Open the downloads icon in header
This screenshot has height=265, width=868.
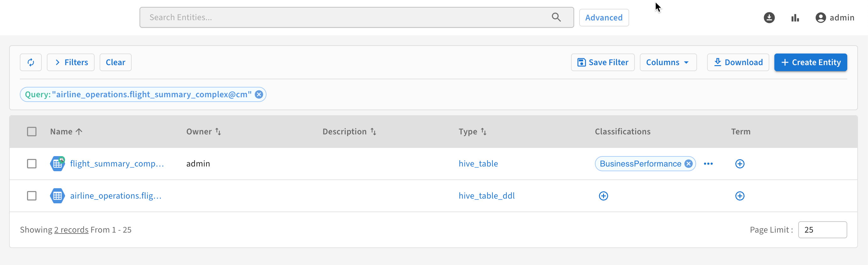click(x=769, y=18)
